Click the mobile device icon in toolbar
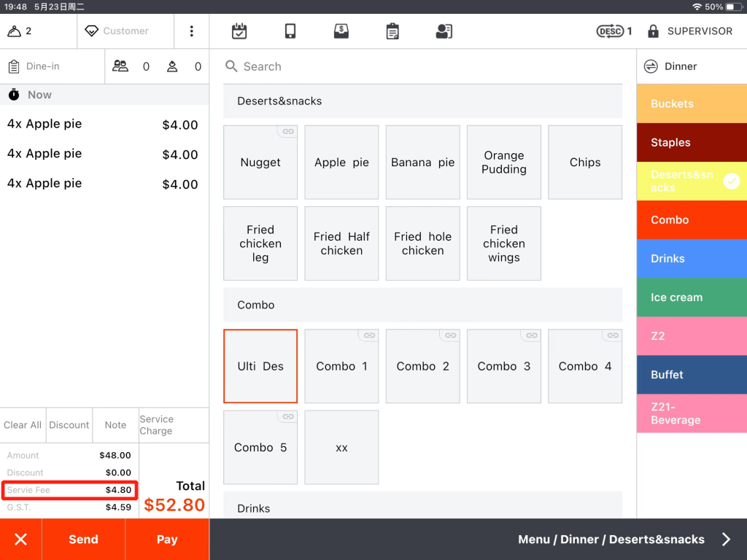The image size is (747, 560). click(290, 31)
